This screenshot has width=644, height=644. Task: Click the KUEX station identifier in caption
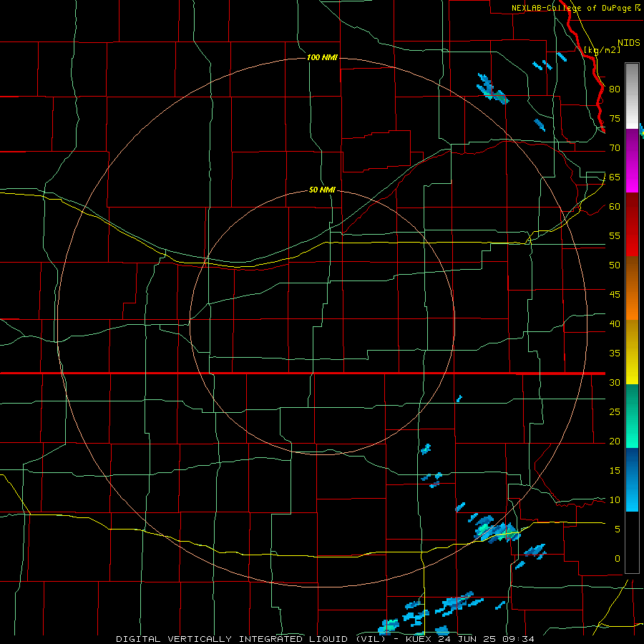pos(419,639)
